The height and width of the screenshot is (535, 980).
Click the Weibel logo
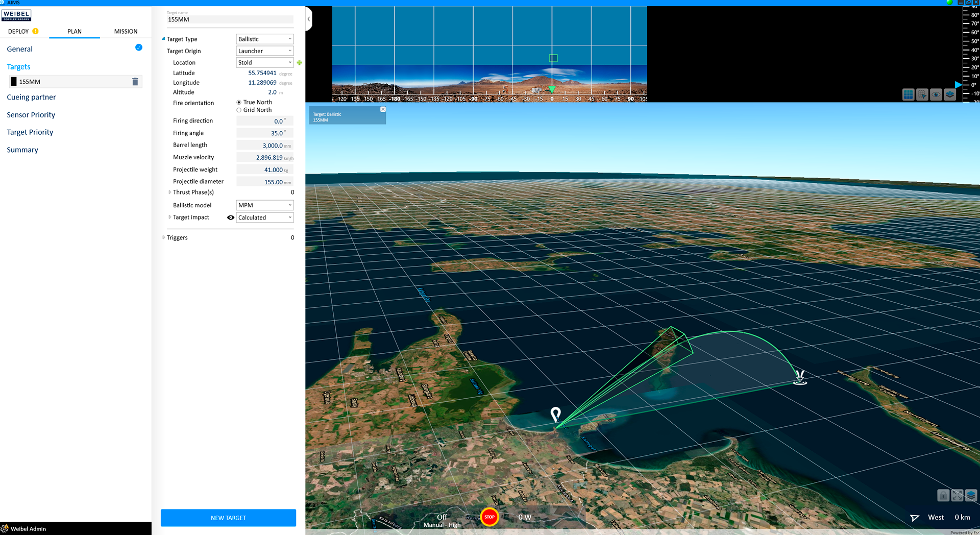tap(16, 15)
